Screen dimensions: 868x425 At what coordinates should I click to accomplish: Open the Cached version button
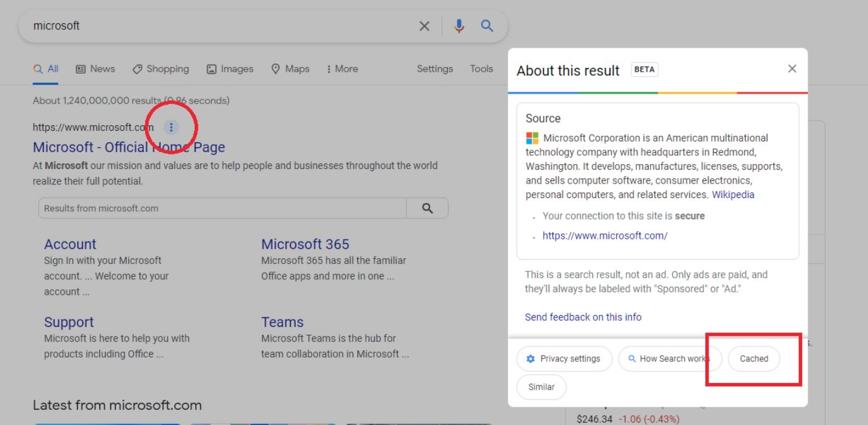click(754, 359)
